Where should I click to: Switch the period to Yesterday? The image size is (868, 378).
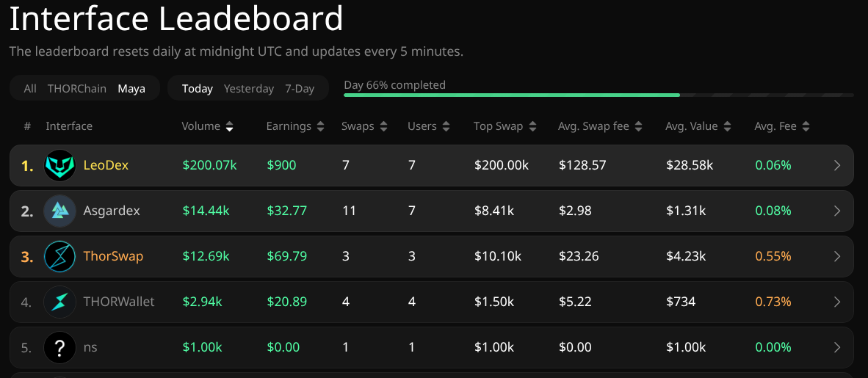(248, 89)
